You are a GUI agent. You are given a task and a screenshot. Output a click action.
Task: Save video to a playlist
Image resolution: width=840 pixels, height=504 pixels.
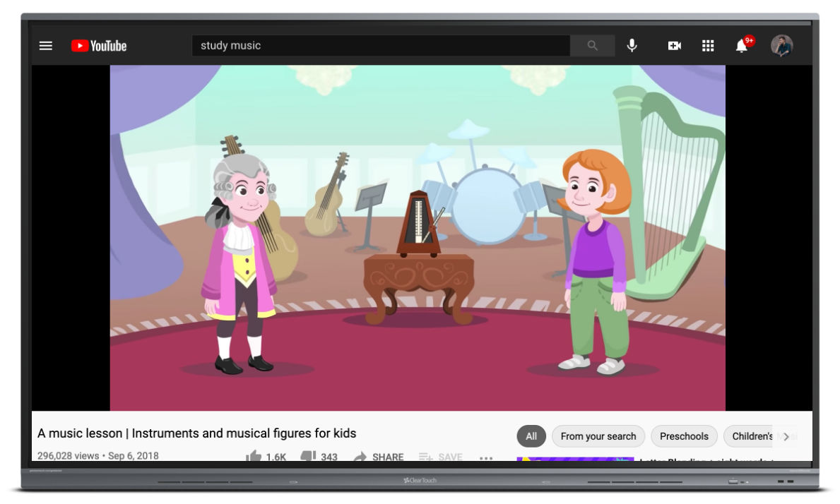point(440,457)
